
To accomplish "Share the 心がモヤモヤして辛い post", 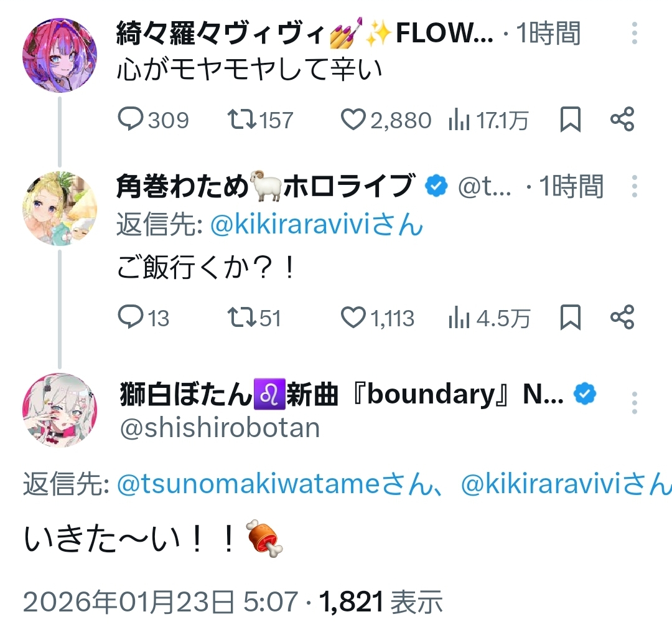I will pos(622,120).
